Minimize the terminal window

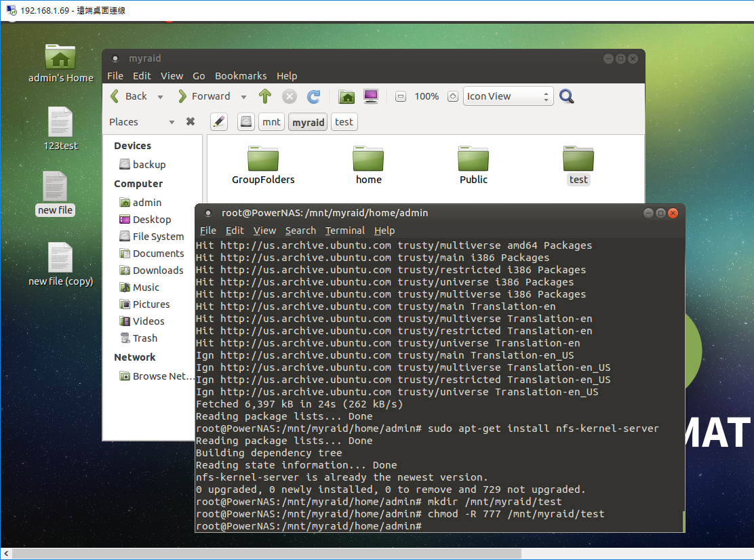648,213
